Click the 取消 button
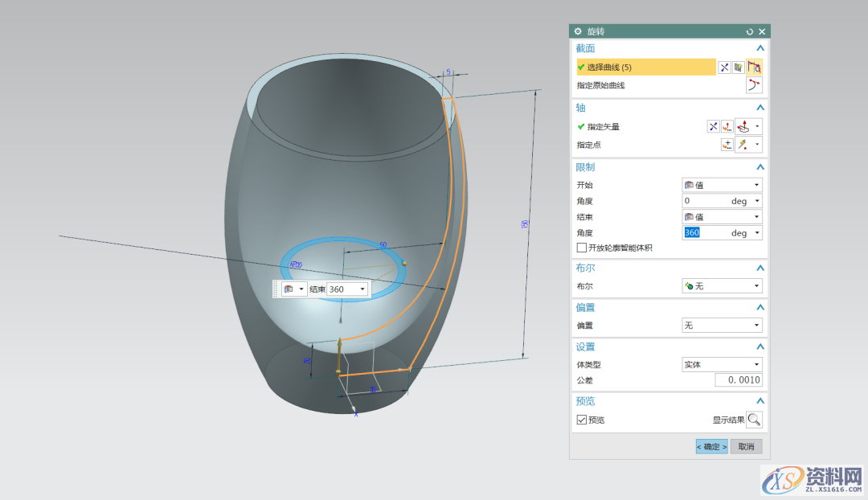868x500 pixels. pyautogui.click(x=746, y=447)
